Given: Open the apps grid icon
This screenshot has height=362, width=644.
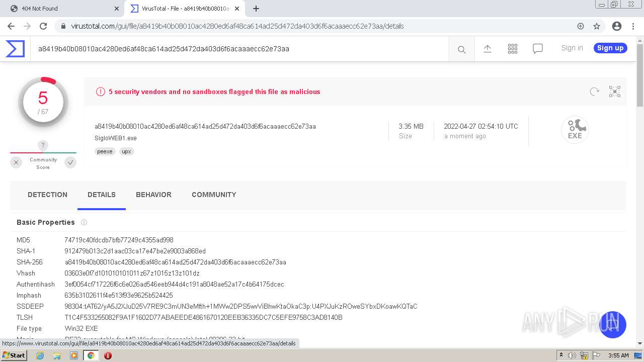Looking at the screenshot, I should [512, 49].
